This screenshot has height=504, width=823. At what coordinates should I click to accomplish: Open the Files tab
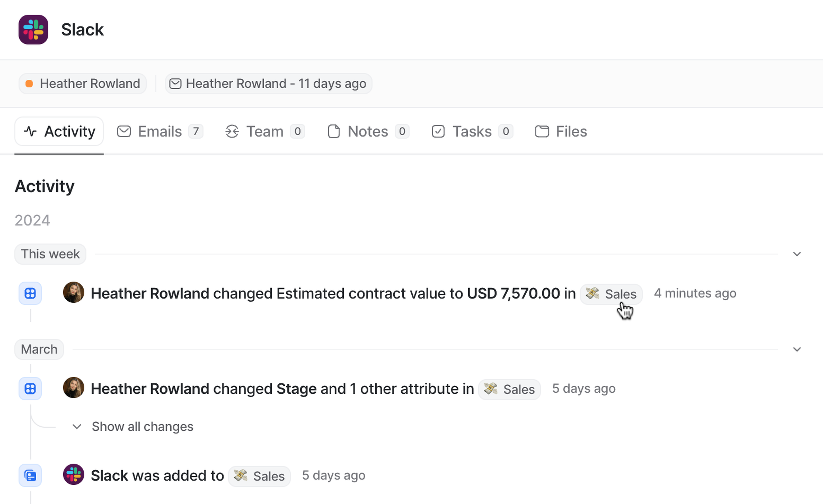(x=561, y=131)
